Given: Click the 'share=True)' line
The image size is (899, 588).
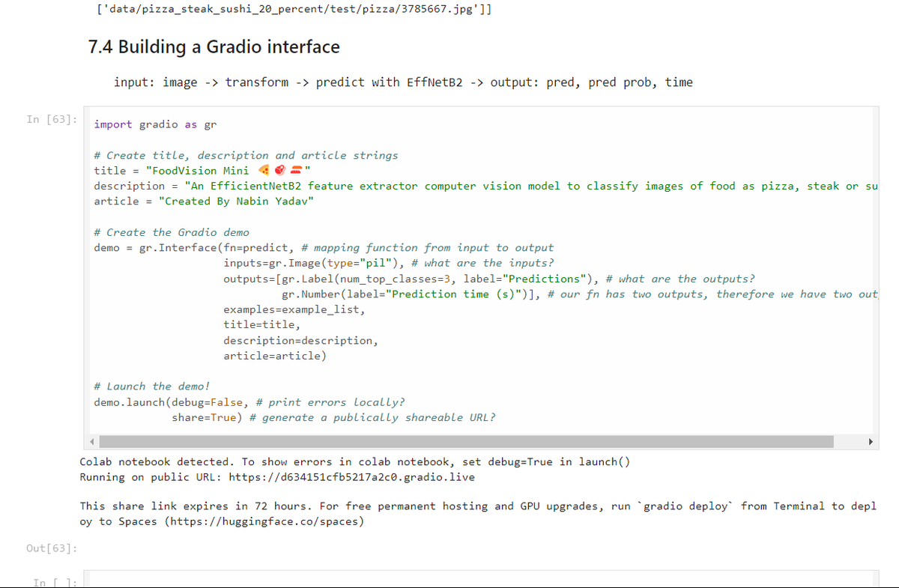Looking at the screenshot, I should pyautogui.click(x=333, y=417).
